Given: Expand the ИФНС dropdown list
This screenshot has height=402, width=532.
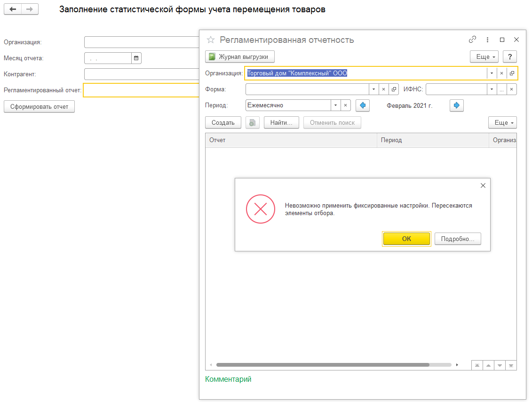Looking at the screenshot, I should coord(492,89).
